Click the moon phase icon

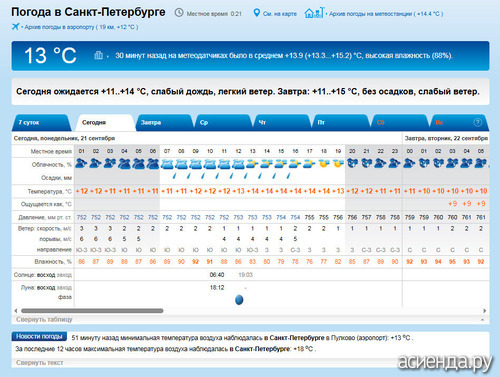239,300
